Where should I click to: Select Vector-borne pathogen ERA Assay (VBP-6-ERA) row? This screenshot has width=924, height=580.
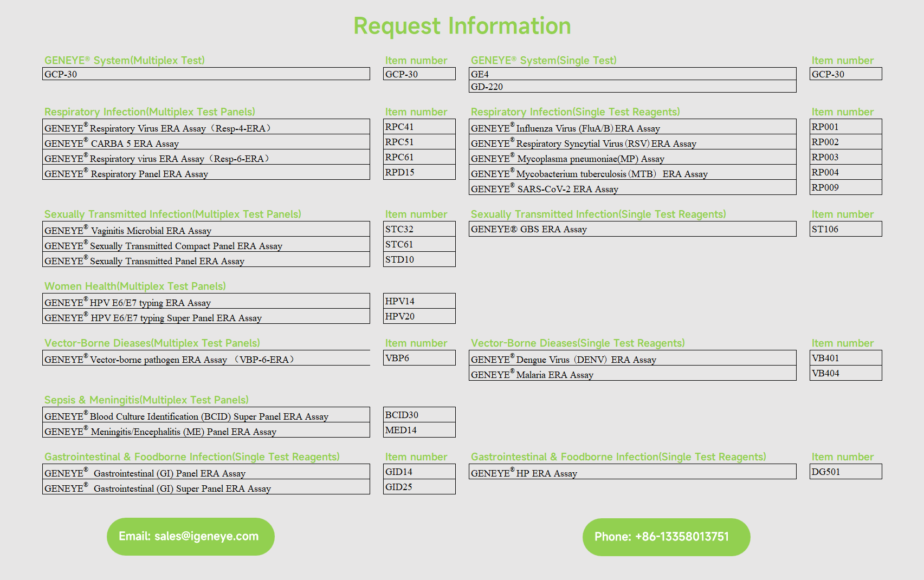click(x=206, y=358)
